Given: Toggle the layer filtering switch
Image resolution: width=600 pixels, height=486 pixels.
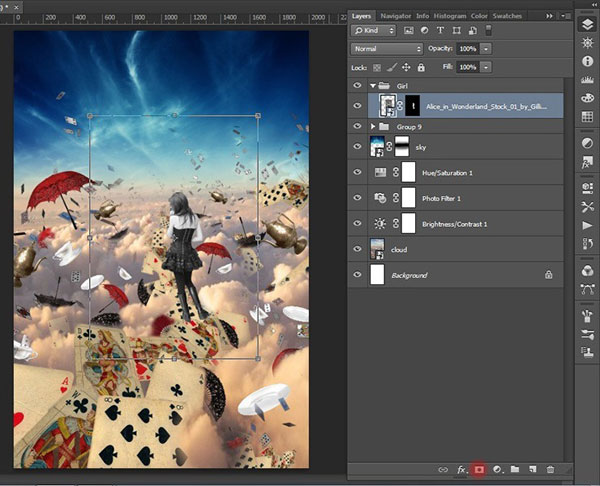Looking at the screenshot, I should pyautogui.click(x=488, y=31).
